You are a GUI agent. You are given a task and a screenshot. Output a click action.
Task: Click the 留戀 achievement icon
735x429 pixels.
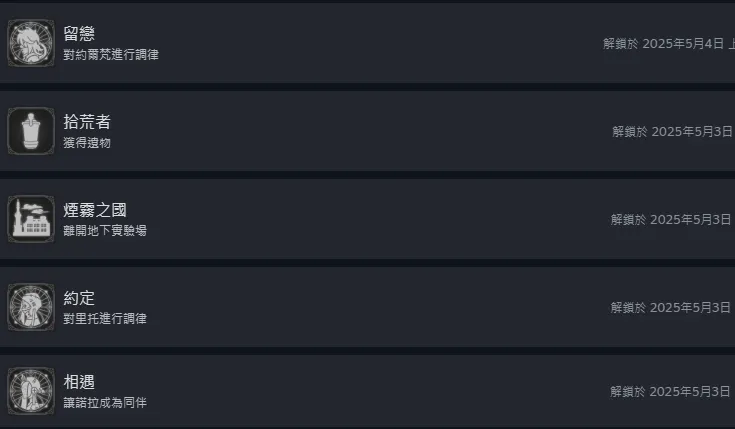[x=31, y=43]
